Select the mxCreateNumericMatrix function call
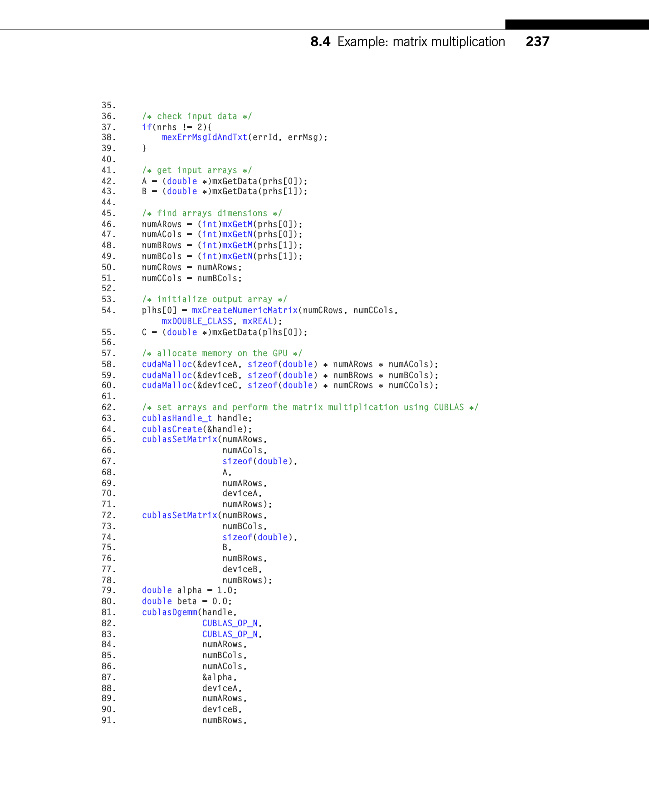649x800 pixels. 238,310
